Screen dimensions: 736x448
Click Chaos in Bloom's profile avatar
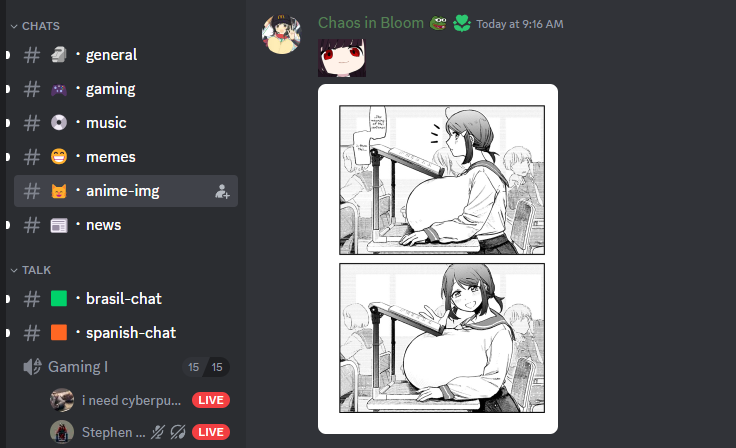(x=281, y=34)
